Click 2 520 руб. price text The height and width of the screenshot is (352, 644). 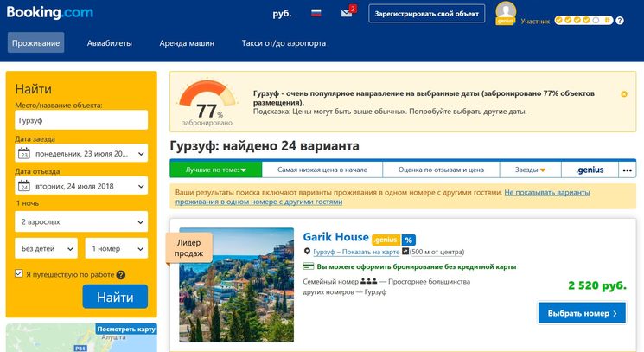[597, 285]
